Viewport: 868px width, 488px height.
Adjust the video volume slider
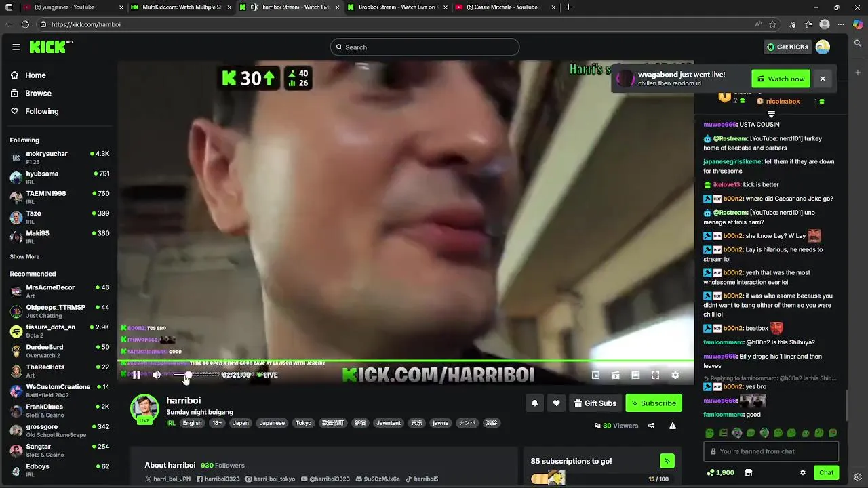coord(181,375)
